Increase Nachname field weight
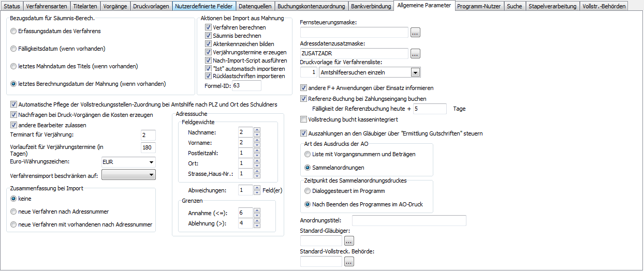Image resolution: width=644 pixels, height=271 pixels. (256, 130)
